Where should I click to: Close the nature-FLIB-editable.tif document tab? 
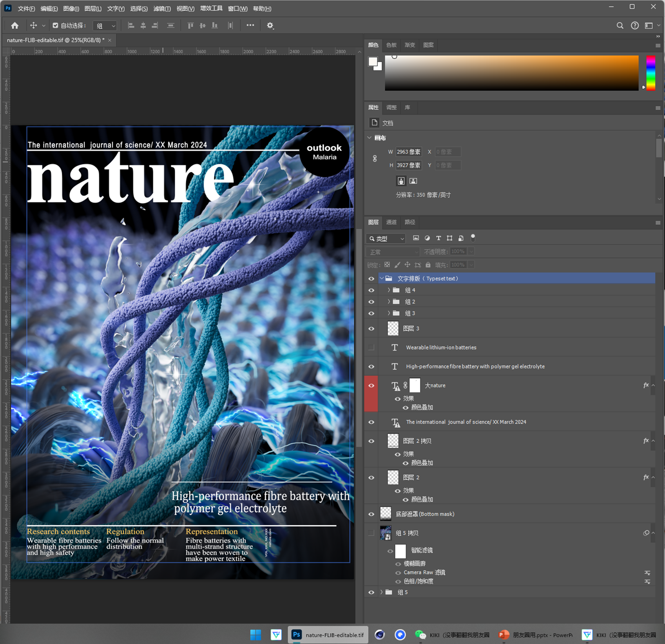(110, 40)
